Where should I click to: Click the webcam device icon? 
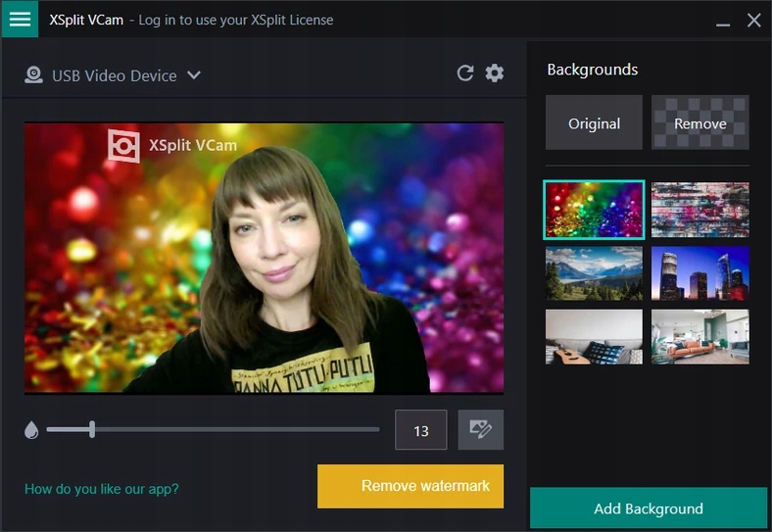pyautogui.click(x=33, y=74)
